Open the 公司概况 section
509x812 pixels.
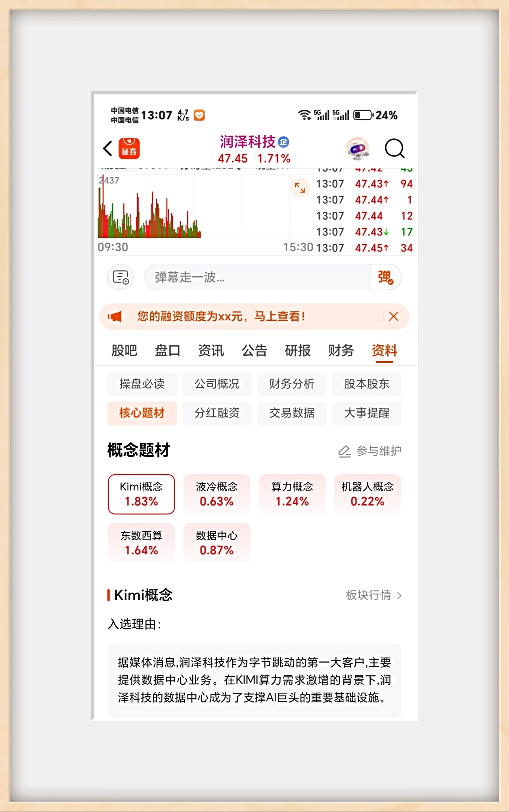[x=217, y=384]
